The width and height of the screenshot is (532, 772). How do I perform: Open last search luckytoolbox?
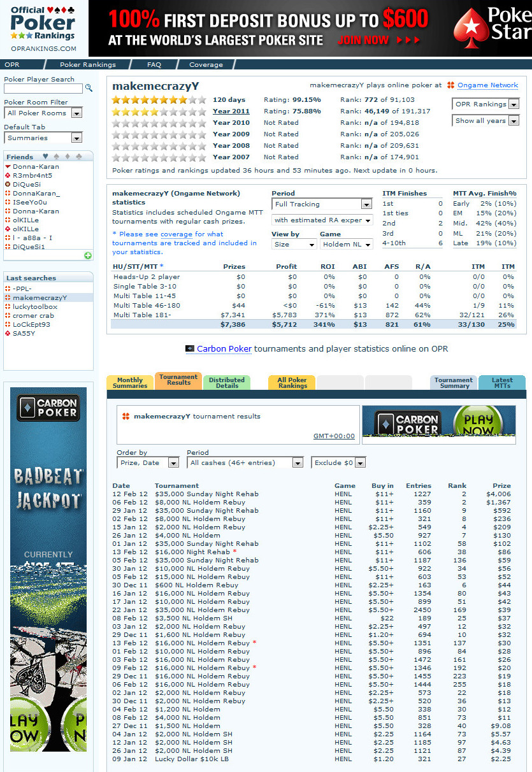(x=35, y=306)
